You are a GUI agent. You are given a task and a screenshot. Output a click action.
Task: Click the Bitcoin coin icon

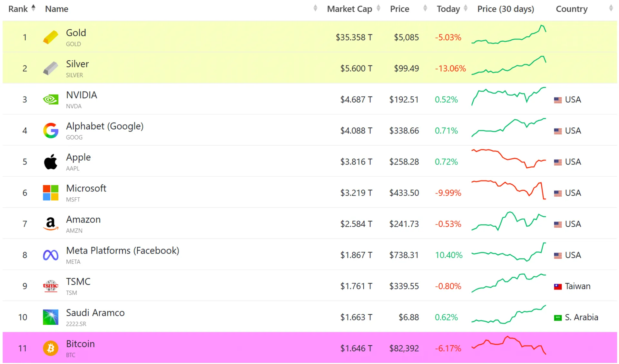point(51,348)
